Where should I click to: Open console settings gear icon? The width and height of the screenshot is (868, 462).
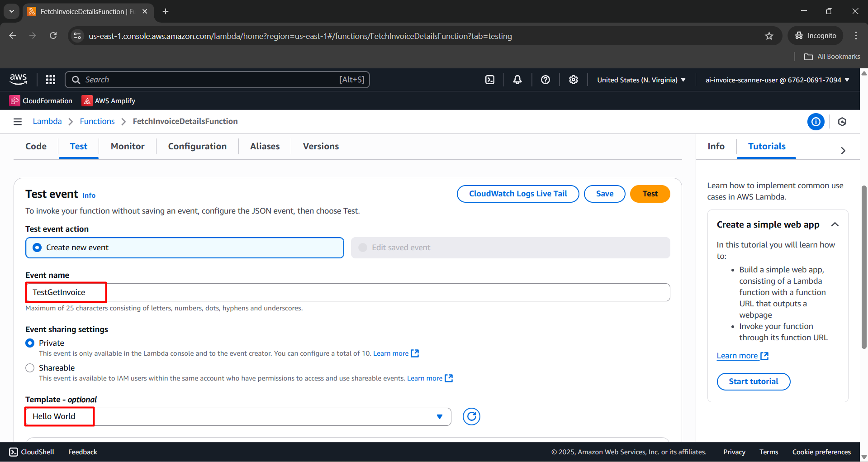(x=574, y=80)
